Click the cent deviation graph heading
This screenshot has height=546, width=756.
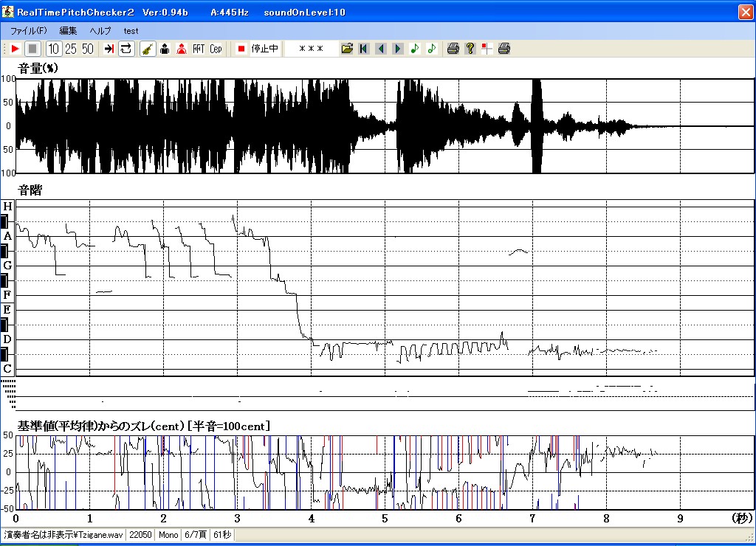144,426
